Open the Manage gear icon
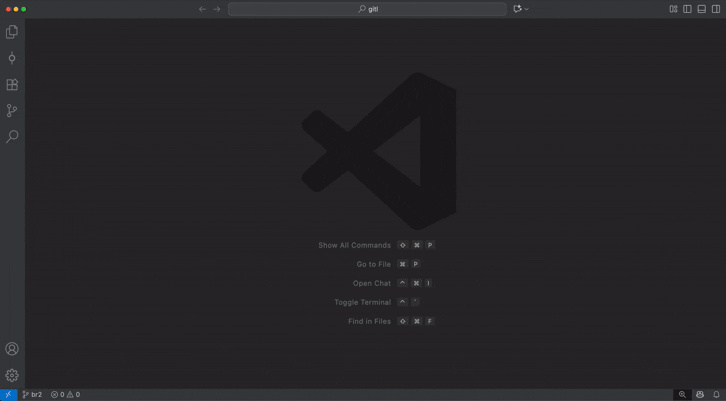The height and width of the screenshot is (401, 726). tap(12, 375)
